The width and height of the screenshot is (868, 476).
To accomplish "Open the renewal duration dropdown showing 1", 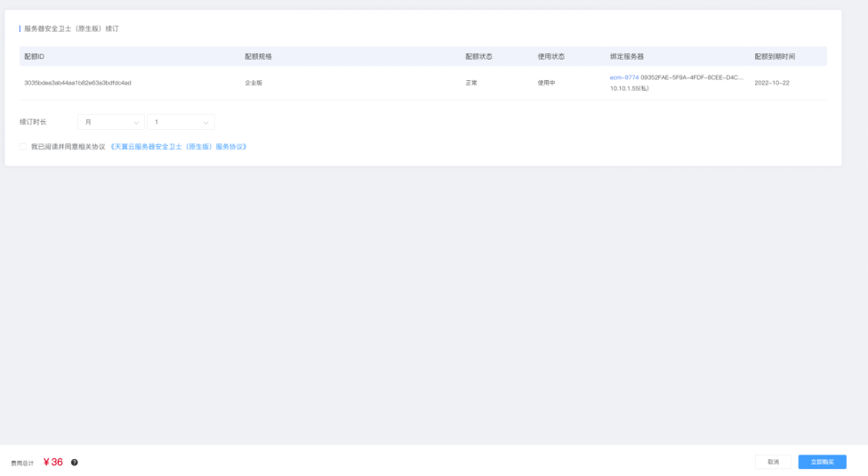I will coord(181,122).
